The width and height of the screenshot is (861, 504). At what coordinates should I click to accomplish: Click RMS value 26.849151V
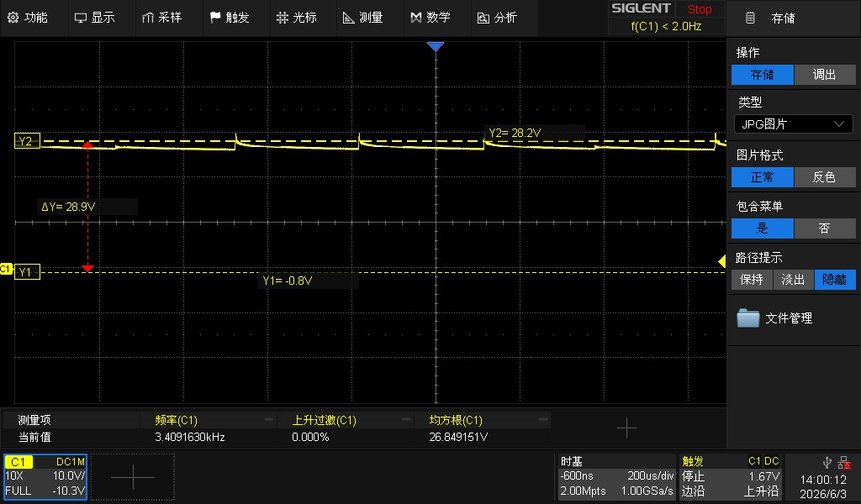click(458, 437)
